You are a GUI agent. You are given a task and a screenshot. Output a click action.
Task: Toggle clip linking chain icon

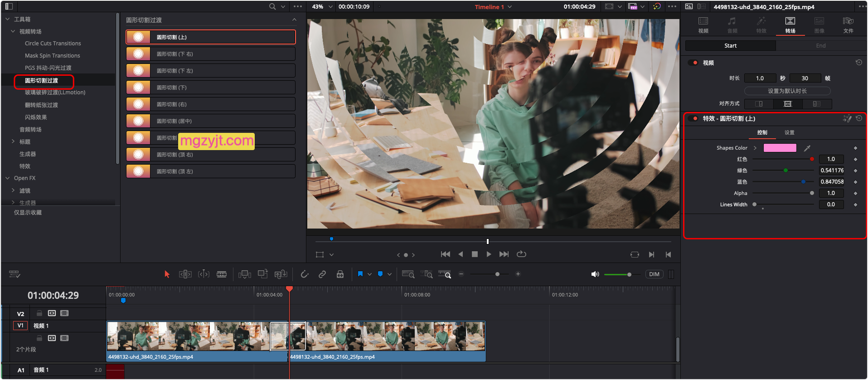tap(322, 274)
